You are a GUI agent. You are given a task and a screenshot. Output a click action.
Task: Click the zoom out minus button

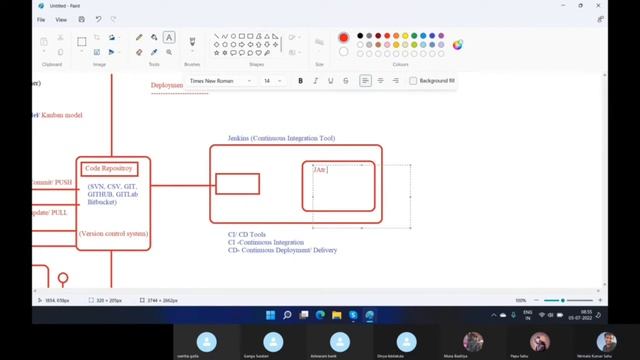pyautogui.click(x=536, y=300)
